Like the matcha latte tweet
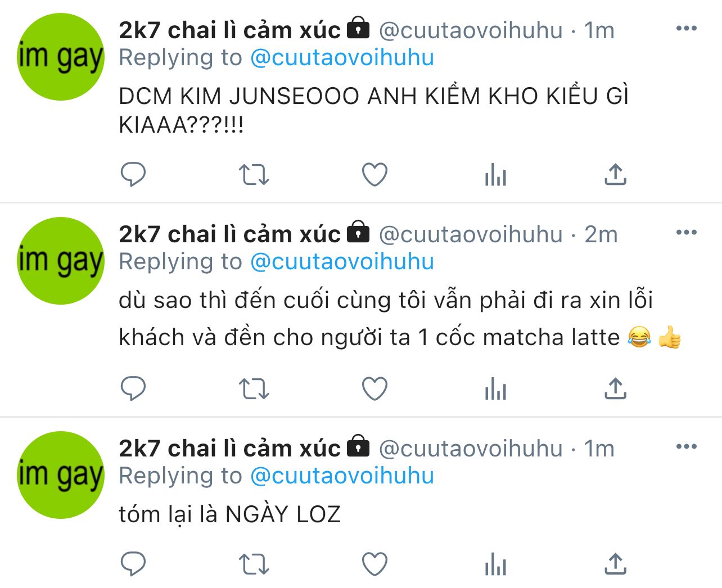This screenshot has height=588, width=722. click(374, 388)
